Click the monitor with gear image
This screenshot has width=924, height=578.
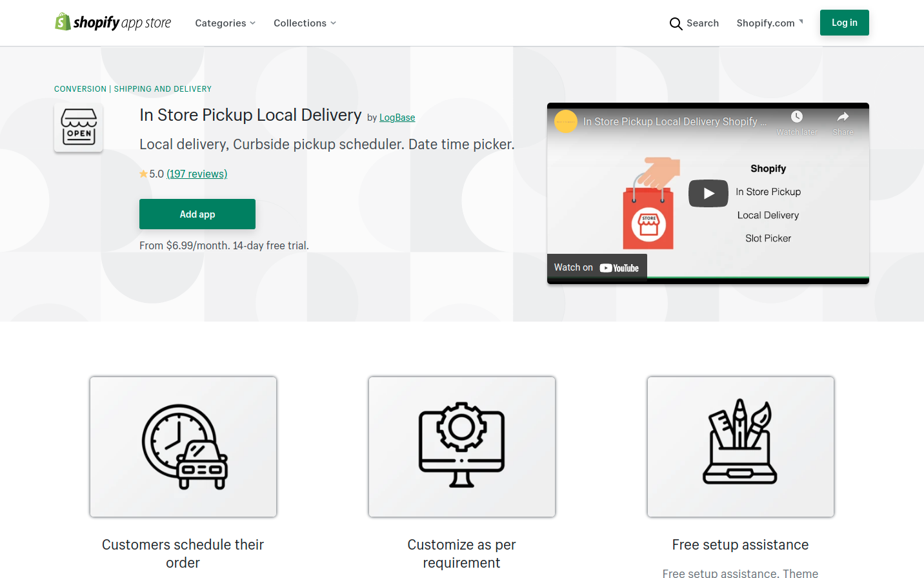(462, 447)
